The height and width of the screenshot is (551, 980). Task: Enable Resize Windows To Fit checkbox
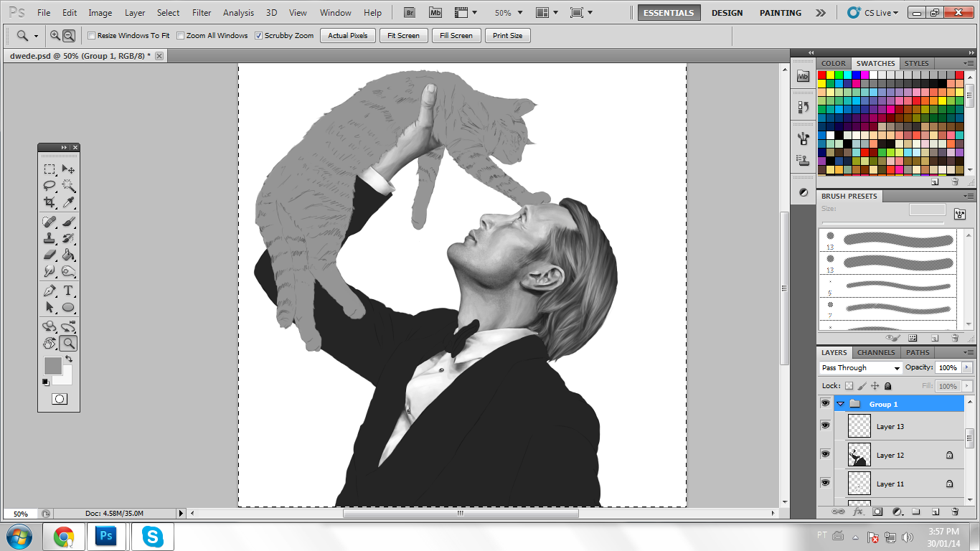pos(91,35)
